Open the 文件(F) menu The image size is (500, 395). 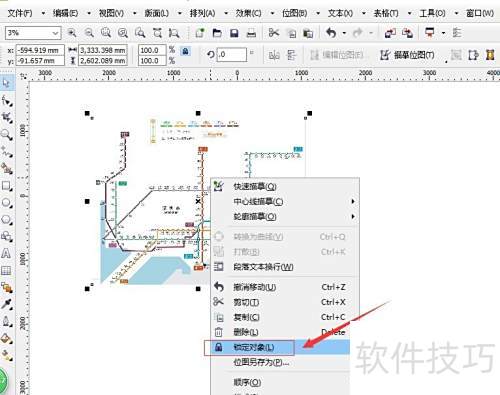tap(20, 13)
